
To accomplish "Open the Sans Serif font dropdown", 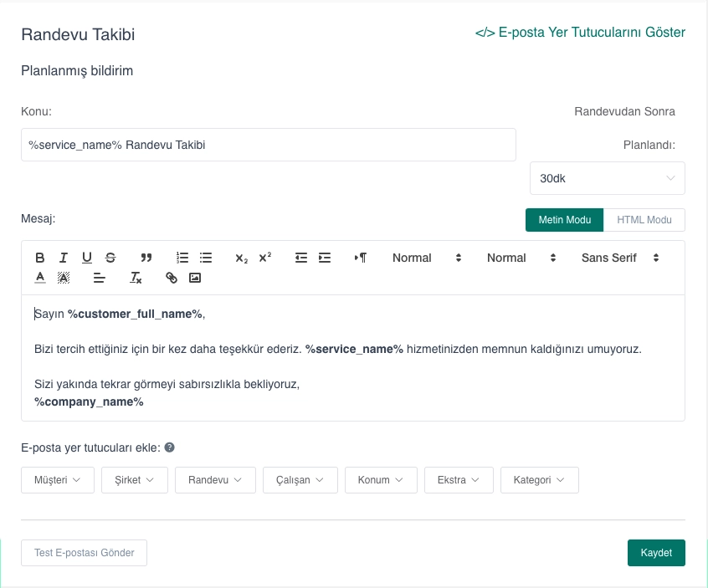I will click(620, 258).
